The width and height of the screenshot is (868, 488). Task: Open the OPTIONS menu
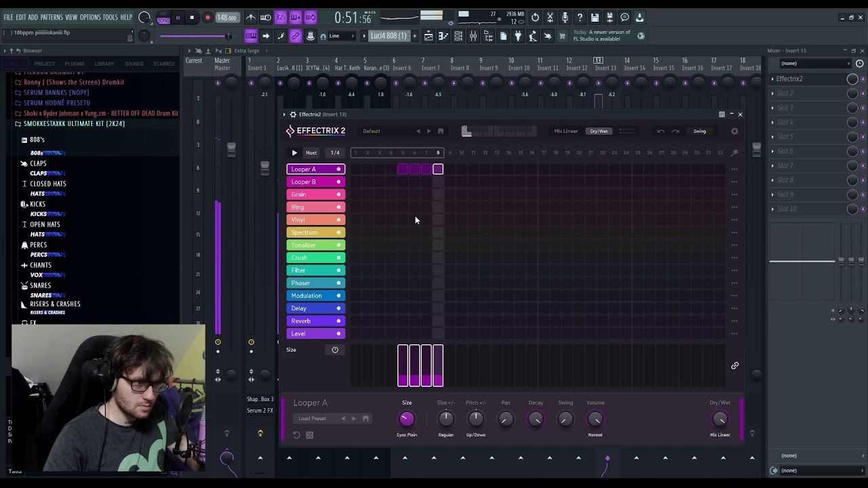tap(90, 18)
